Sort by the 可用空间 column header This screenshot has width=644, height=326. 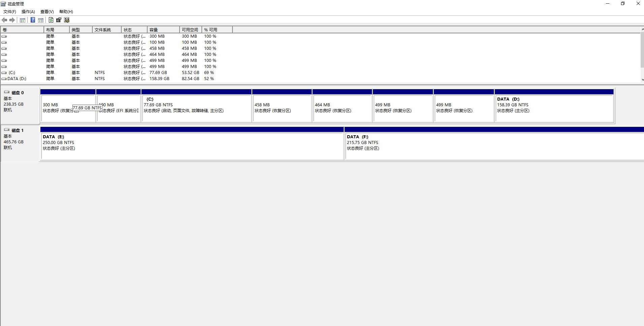[x=191, y=30]
